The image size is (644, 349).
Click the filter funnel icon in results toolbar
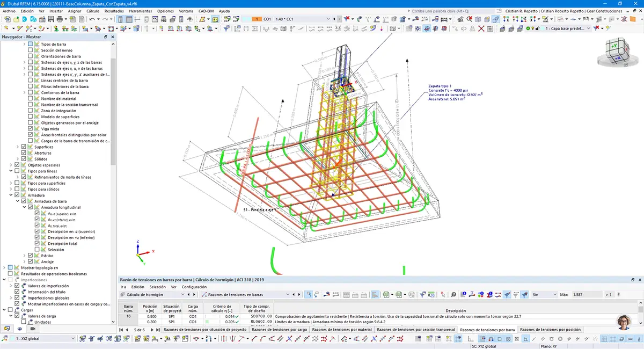pyautogui.click(x=423, y=294)
